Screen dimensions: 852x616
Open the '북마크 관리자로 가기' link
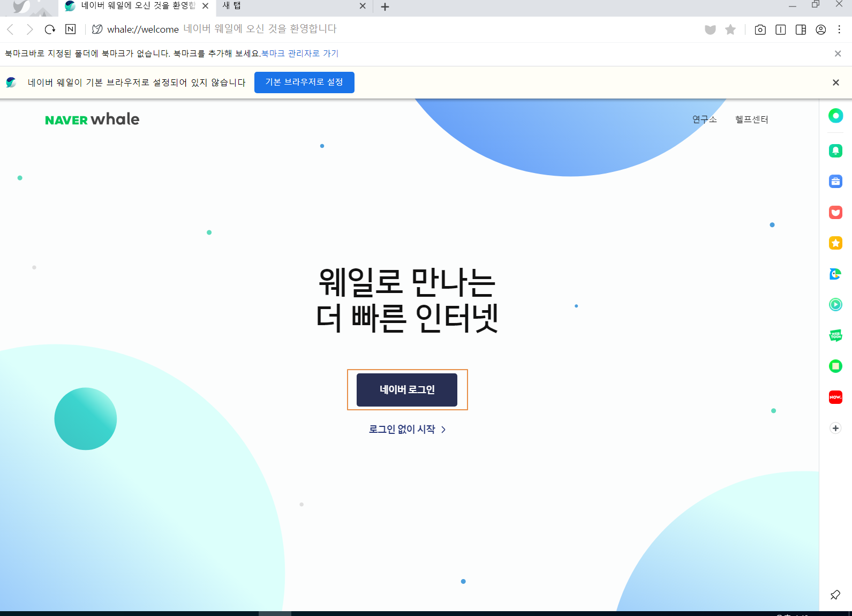(300, 54)
